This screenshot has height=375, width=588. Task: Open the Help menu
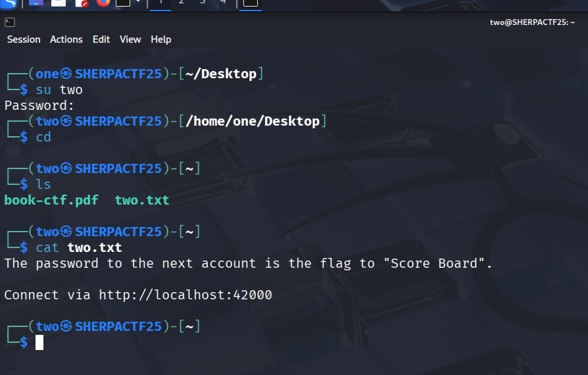[x=161, y=39]
